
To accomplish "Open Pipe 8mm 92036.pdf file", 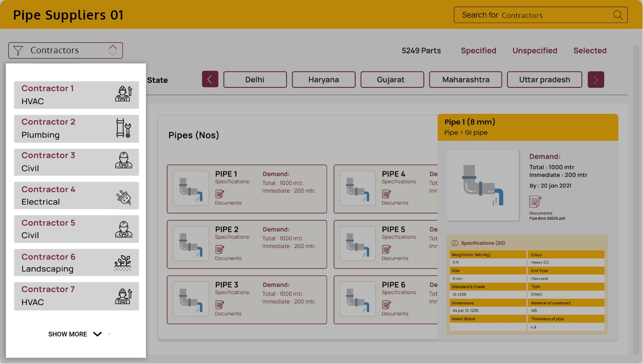I will tap(547, 218).
